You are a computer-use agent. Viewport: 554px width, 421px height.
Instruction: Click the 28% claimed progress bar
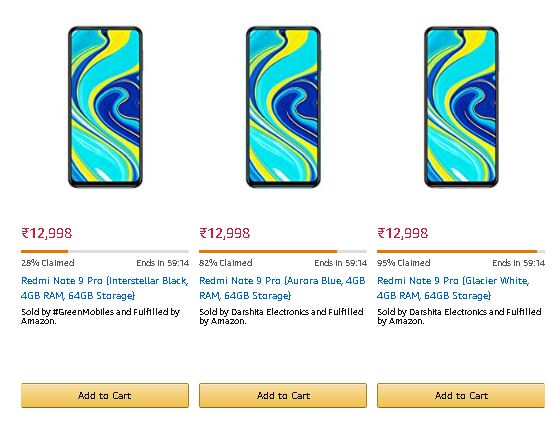point(105,251)
